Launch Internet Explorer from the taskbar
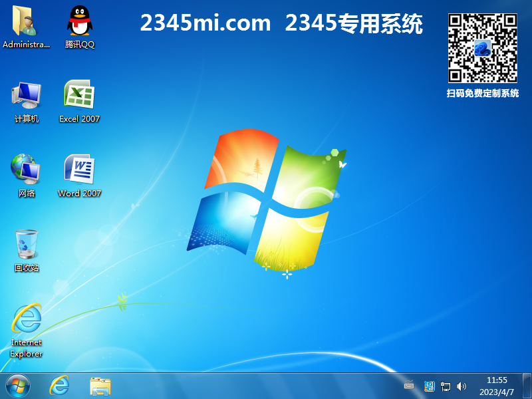Image resolution: width=532 pixels, height=399 pixels. [x=59, y=386]
